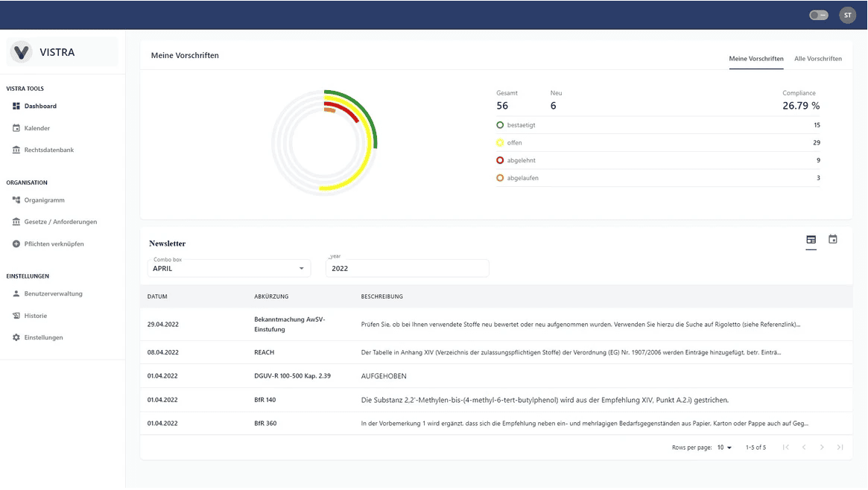This screenshot has width=868, height=490.
Task: Click the Benutzerverwaltung person icon
Action: tap(16, 293)
